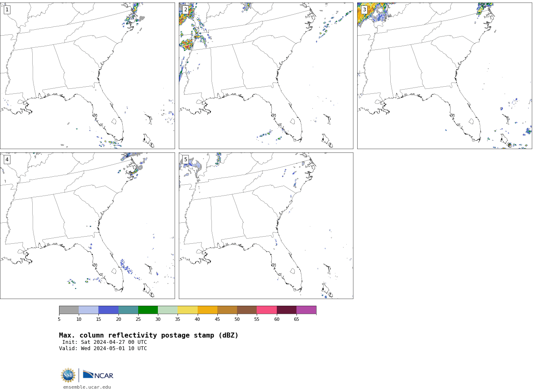This screenshot has height=392, width=536.
Task: Open the ensemble.ucar.edu link
Action: (x=87, y=387)
